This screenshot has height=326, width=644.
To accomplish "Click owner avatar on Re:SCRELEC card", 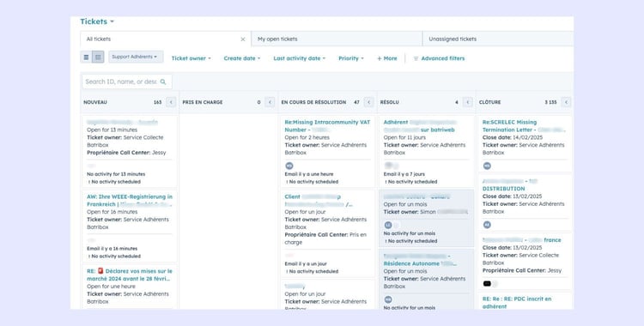I will [x=487, y=166].
